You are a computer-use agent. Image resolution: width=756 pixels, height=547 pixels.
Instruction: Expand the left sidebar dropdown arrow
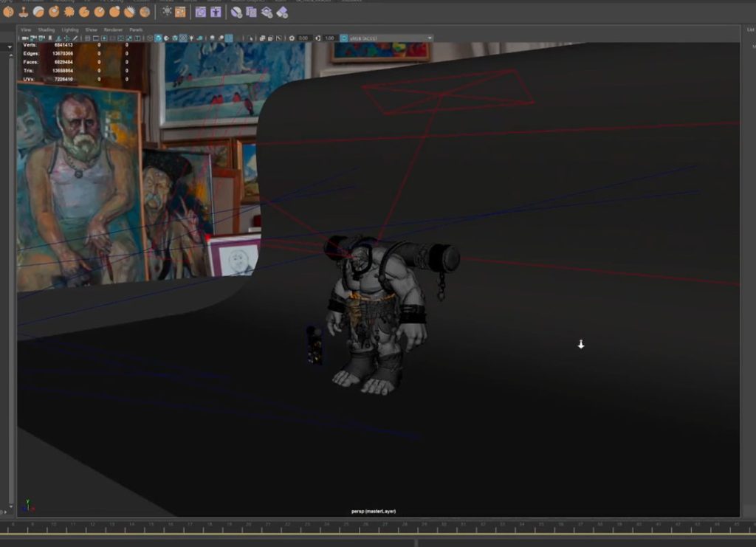(x=10, y=47)
